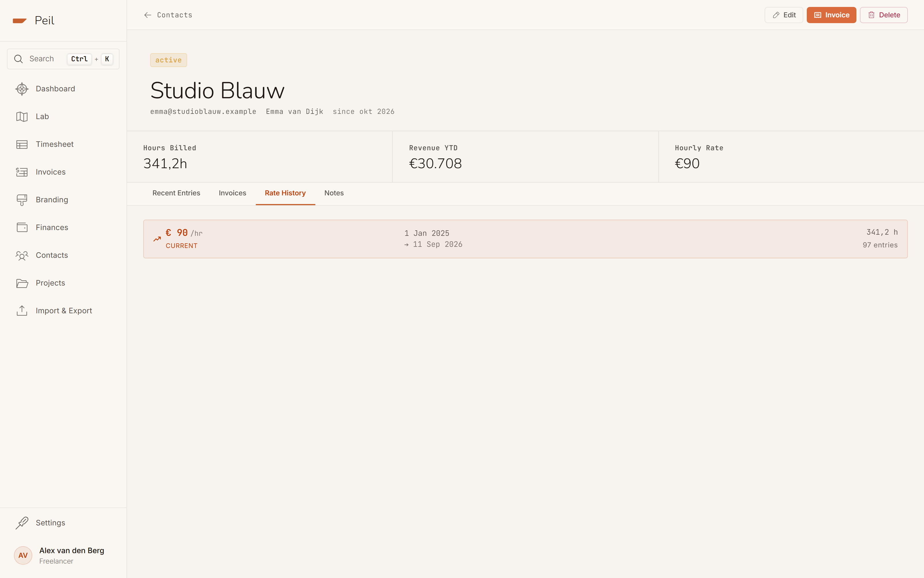
Task: Open the Timesheet page label
Action: (x=55, y=144)
